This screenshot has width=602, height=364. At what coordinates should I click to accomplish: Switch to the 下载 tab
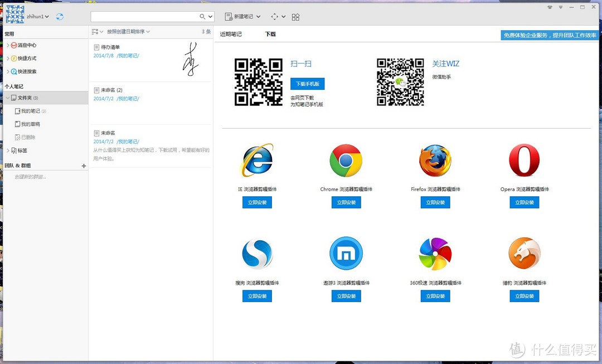click(x=270, y=34)
